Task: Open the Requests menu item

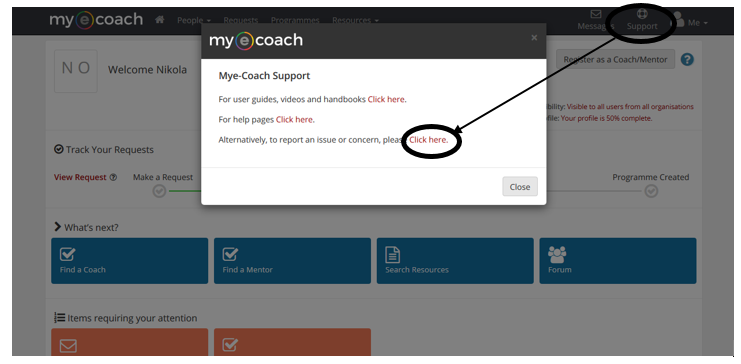Action: 241,20
